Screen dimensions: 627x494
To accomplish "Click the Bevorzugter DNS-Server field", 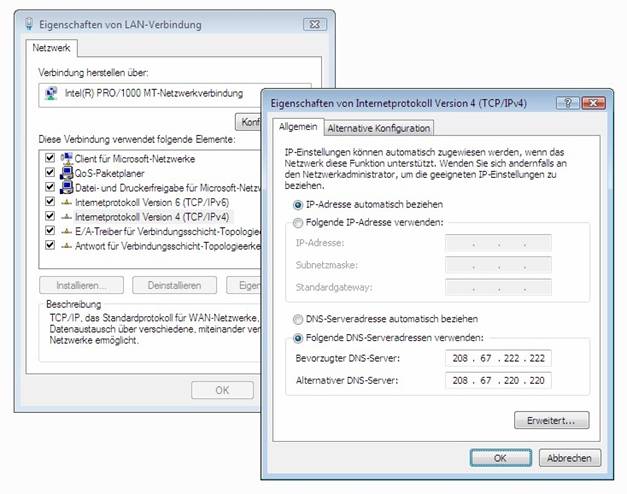I will pyautogui.click(x=497, y=358).
